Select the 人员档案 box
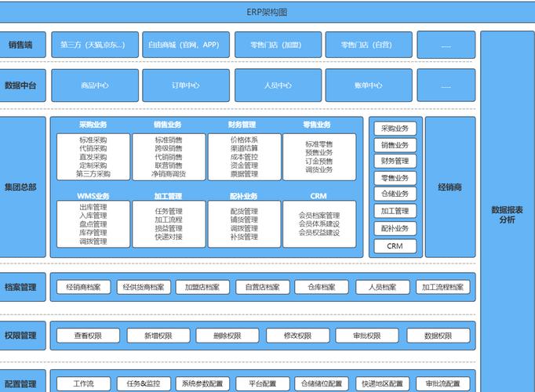Screen dimensions: 535x392 pos(383,287)
